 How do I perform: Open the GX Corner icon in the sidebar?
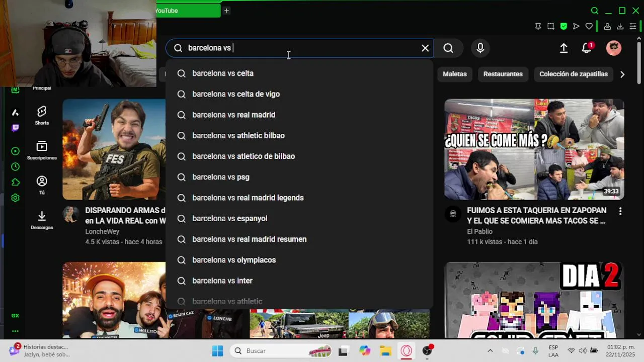[x=15, y=316]
